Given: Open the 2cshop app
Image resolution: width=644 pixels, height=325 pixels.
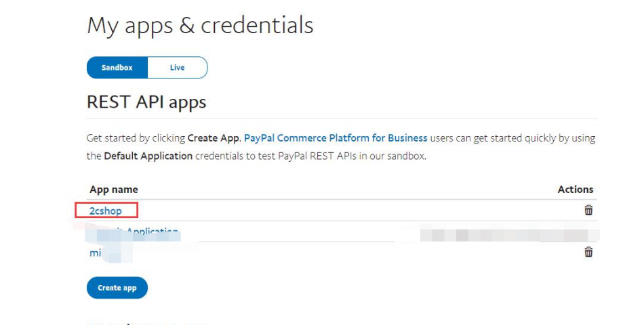Looking at the screenshot, I should [106, 211].
